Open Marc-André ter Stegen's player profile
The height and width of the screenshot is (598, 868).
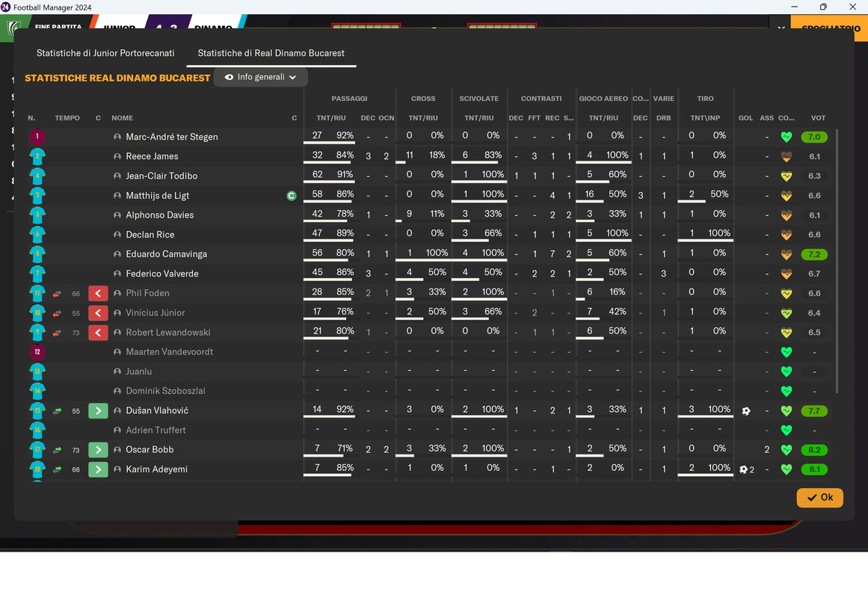[x=172, y=137]
